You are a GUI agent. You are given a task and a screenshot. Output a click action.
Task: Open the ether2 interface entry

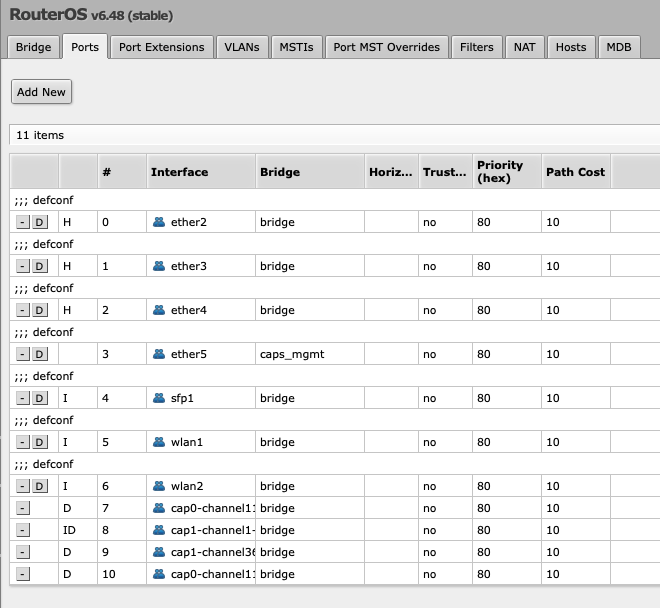pyautogui.click(x=189, y=222)
